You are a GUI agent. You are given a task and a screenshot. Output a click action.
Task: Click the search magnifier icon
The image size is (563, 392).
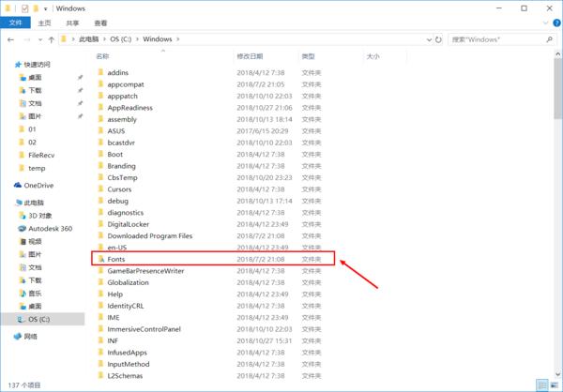[549, 39]
